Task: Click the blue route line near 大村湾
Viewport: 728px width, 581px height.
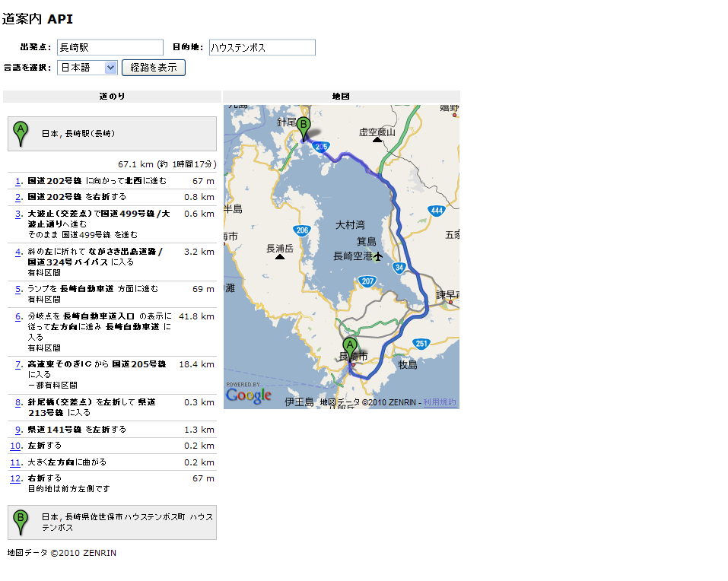Action: (403, 241)
